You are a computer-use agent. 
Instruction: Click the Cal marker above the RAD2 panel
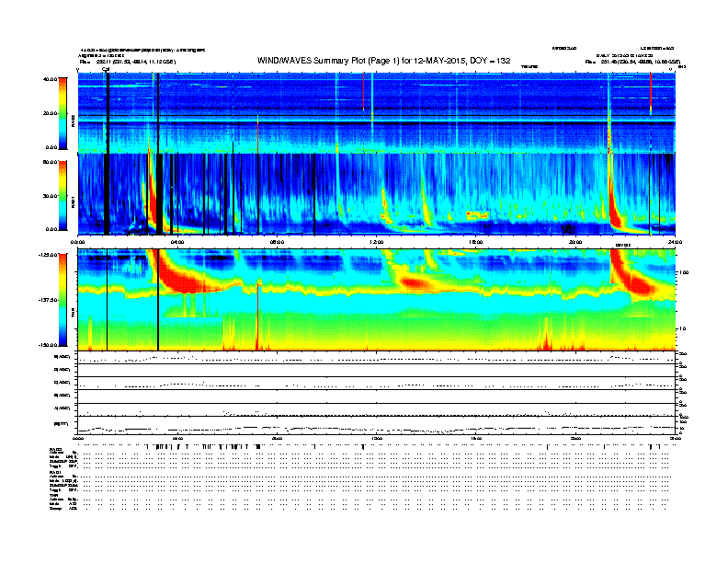click(106, 69)
